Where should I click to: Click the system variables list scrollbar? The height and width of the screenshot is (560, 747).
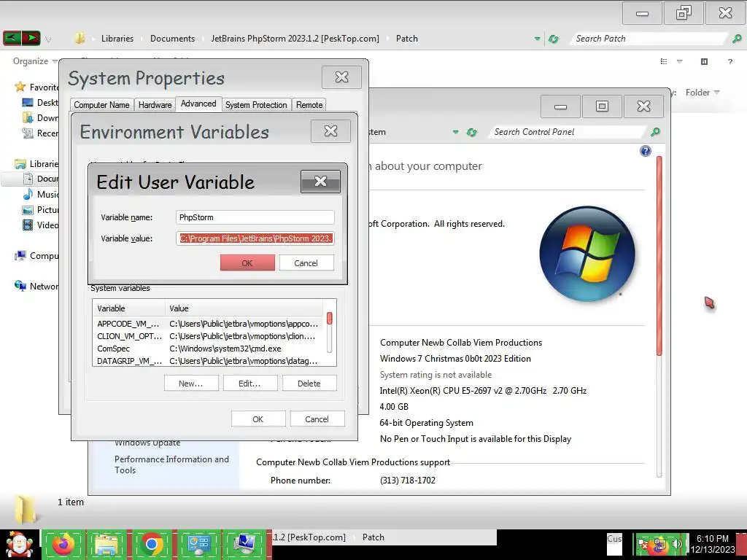[329, 332]
